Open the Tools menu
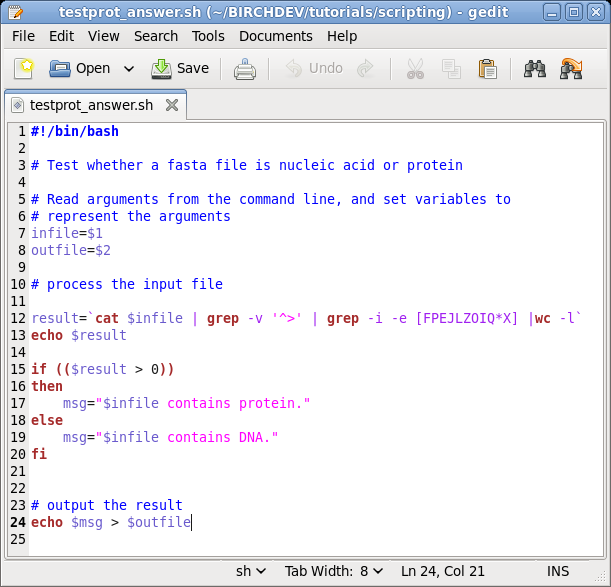611x587 pixels. click(208, 36)
